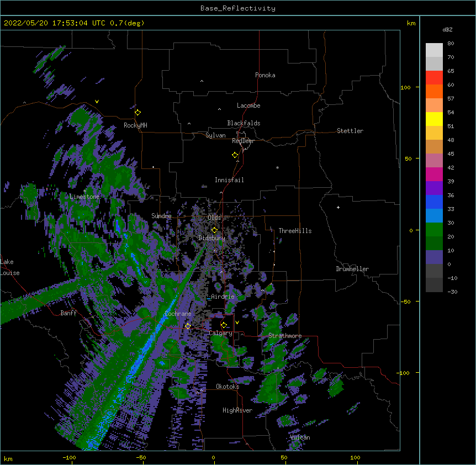
Task: Click the yellow station marker south of RedDeer
Action: click(235, 155)
